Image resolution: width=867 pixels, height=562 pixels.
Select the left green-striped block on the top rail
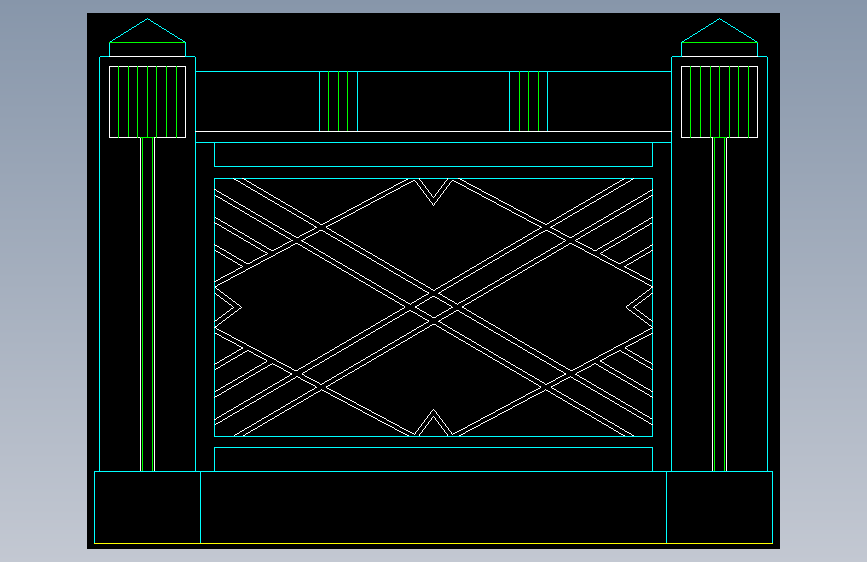338,101
